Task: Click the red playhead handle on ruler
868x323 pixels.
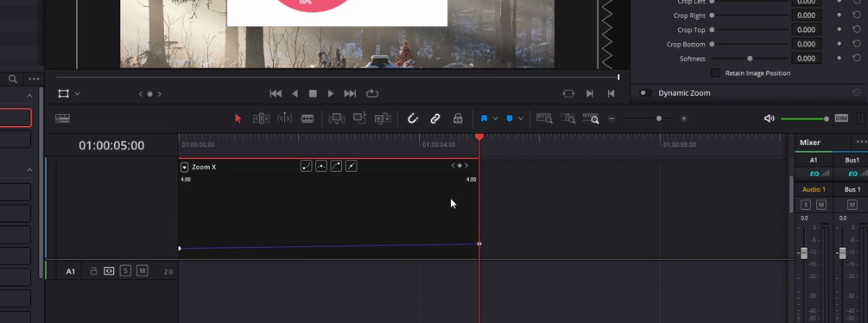Action: [479, 136]
